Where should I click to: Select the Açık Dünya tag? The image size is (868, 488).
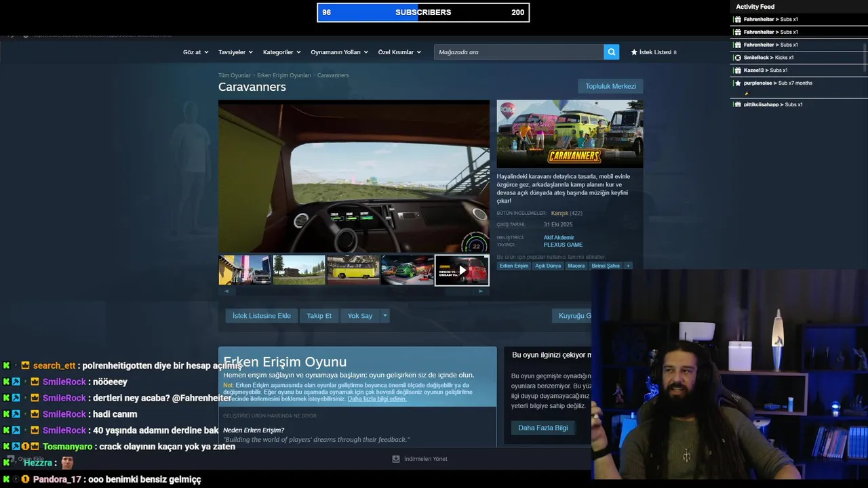548,266
